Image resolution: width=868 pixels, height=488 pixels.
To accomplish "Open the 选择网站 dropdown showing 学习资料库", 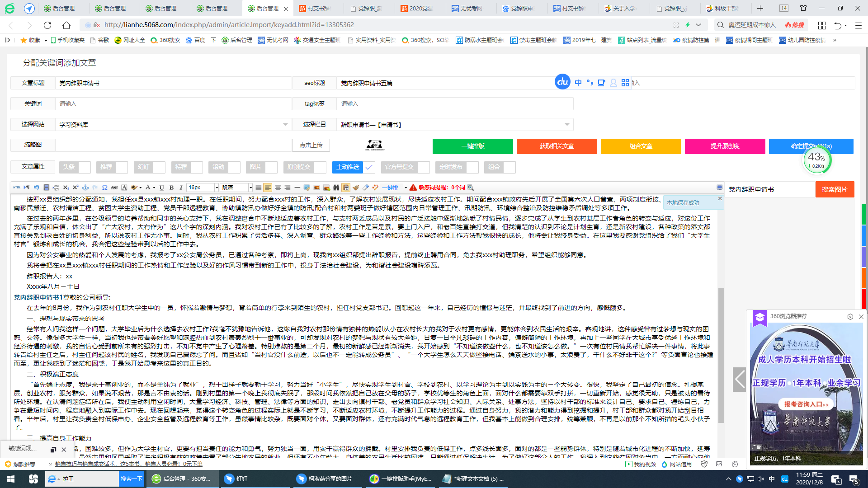I will coord(285,124).
